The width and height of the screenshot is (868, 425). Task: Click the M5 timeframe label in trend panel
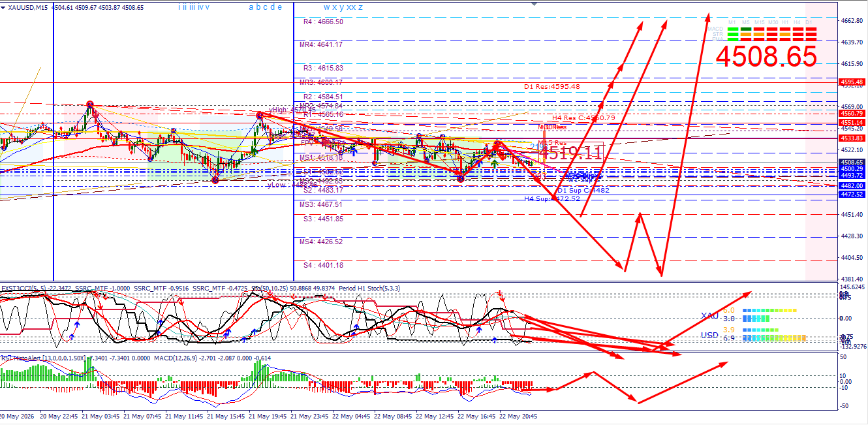(746, 22)
